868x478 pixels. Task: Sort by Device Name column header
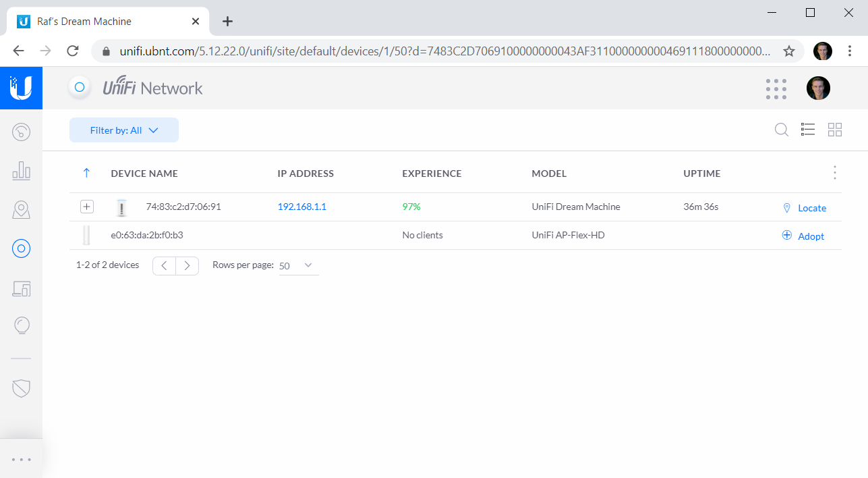(x=144, y=174)
